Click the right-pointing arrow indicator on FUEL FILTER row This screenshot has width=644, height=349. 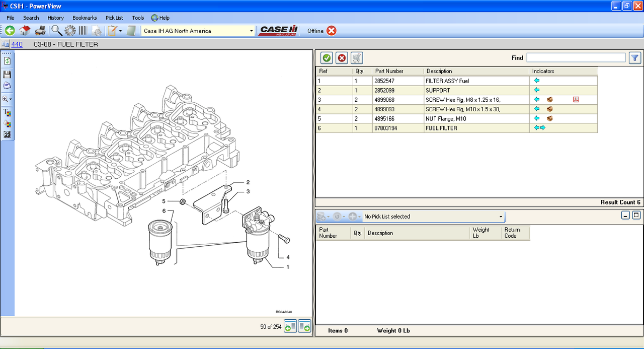point(543,128)
